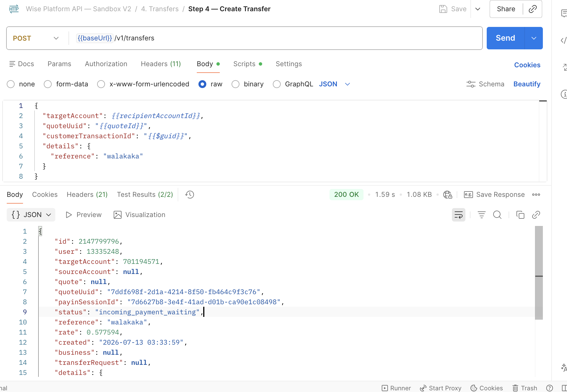567x392 pixels.
Task: Open response Cookies tab
Action: pos(45,195)
